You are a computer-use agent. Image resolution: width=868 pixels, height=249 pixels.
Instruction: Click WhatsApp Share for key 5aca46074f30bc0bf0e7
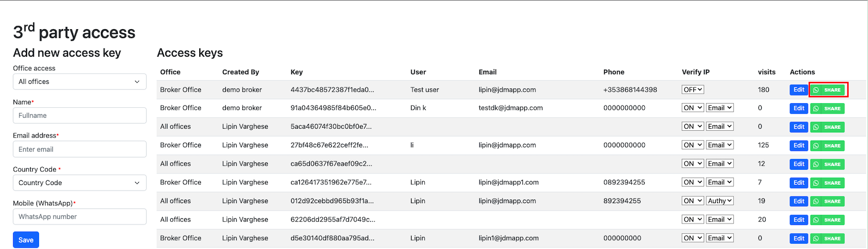point(827,127)
